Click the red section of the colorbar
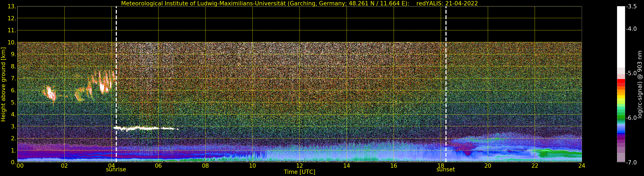 click(621, 83)
